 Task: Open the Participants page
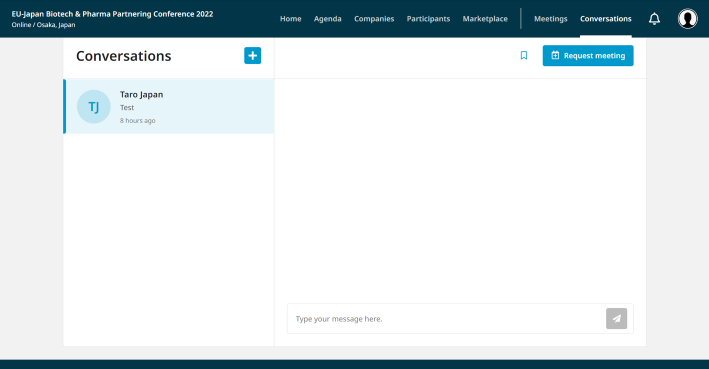click(428, 19)
